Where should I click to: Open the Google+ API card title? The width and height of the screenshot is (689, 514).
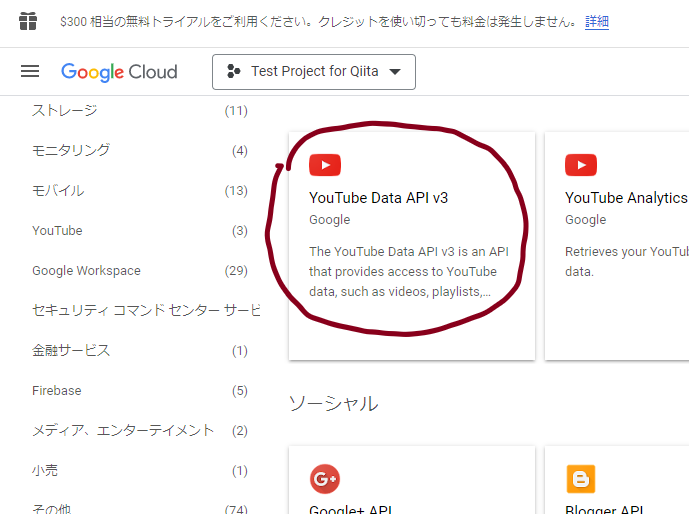tap(351, 509)
